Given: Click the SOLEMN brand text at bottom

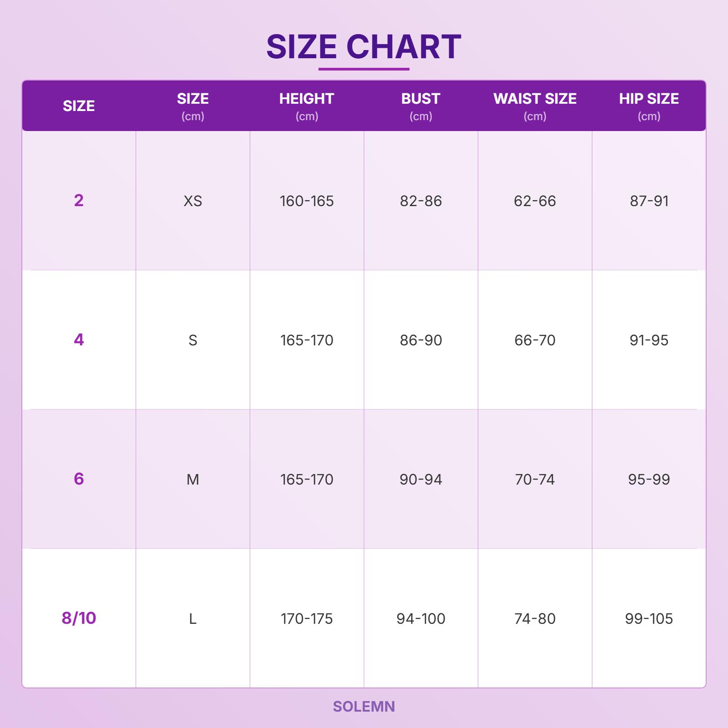Looking at the screenshot, I should (364, 707).
